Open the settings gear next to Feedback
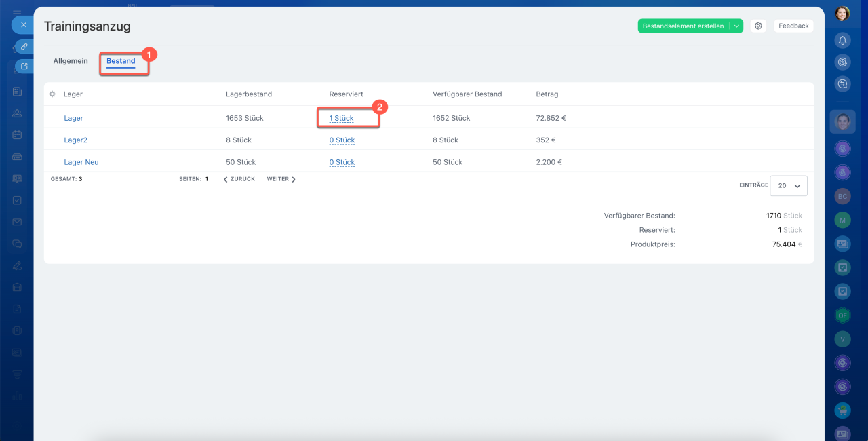 tap(758, 26)
